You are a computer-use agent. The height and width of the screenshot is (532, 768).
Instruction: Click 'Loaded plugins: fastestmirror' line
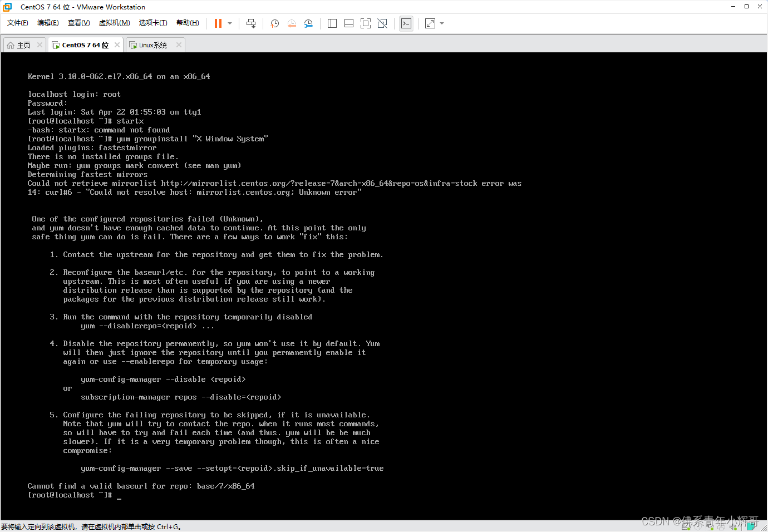[x=92, y=148]
